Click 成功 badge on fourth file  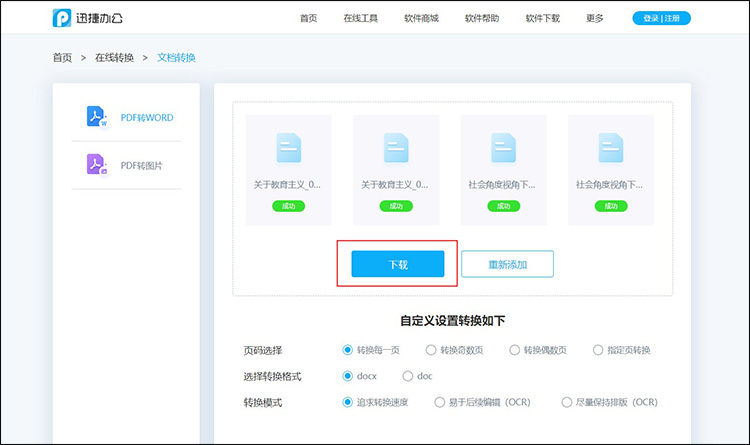[611, 206]
